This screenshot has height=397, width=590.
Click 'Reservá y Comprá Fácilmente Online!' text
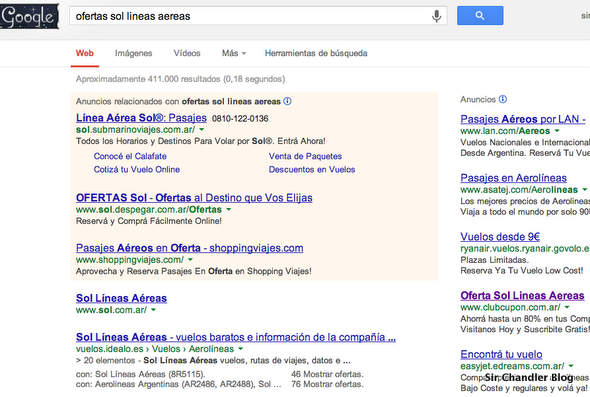149,221
